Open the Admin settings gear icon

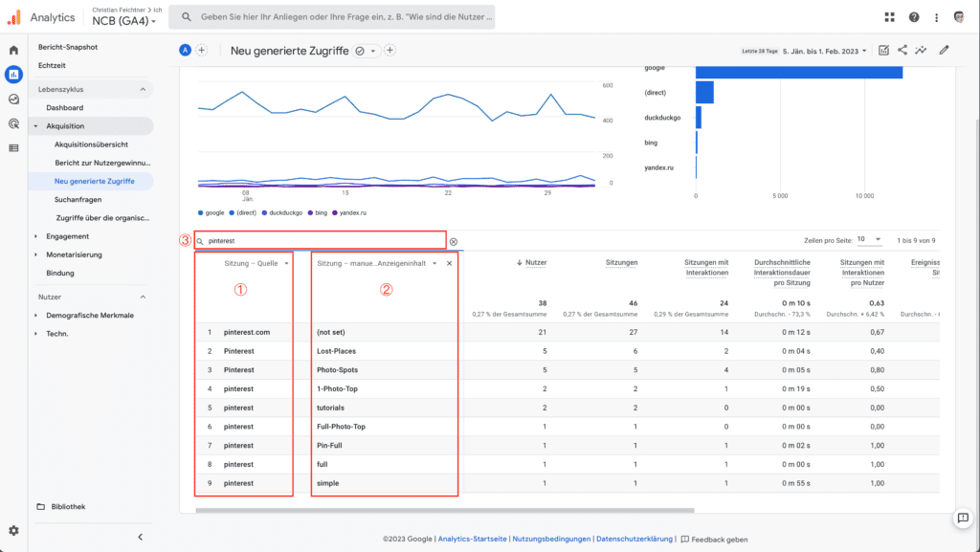pyautogui.click(x=13, y=530)
